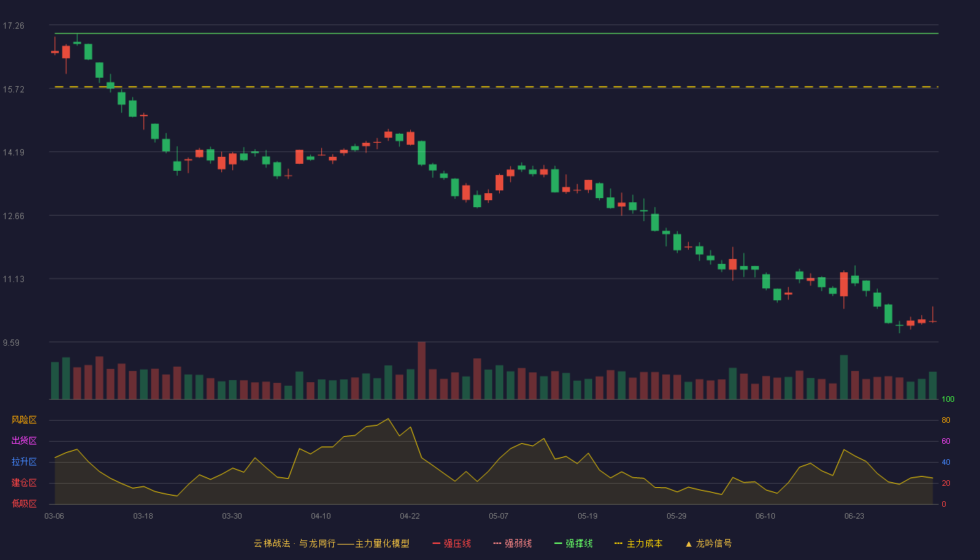Click the 龙吟信号 triangle legend icon
The height and width of the screenshot is (560, 980).
tap(689, 544)
